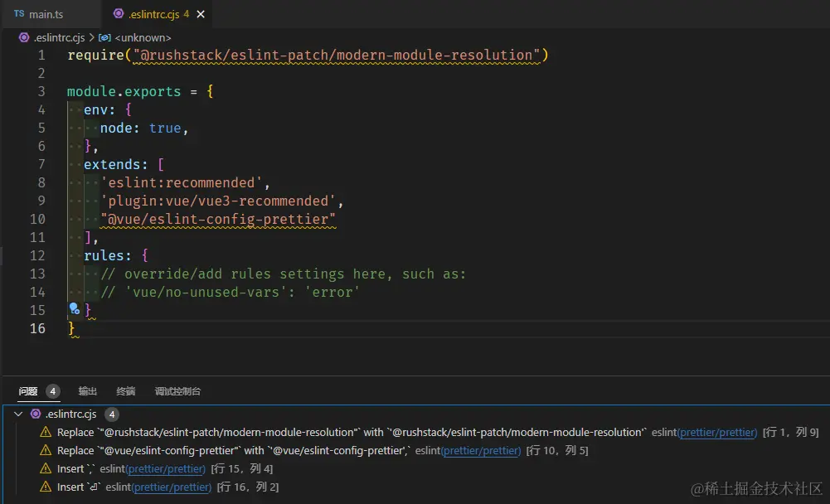Viewport: 830px width, 504px height.
Task: Open prettier/prettier link in line 15 warning
Action: coord(166,468)
